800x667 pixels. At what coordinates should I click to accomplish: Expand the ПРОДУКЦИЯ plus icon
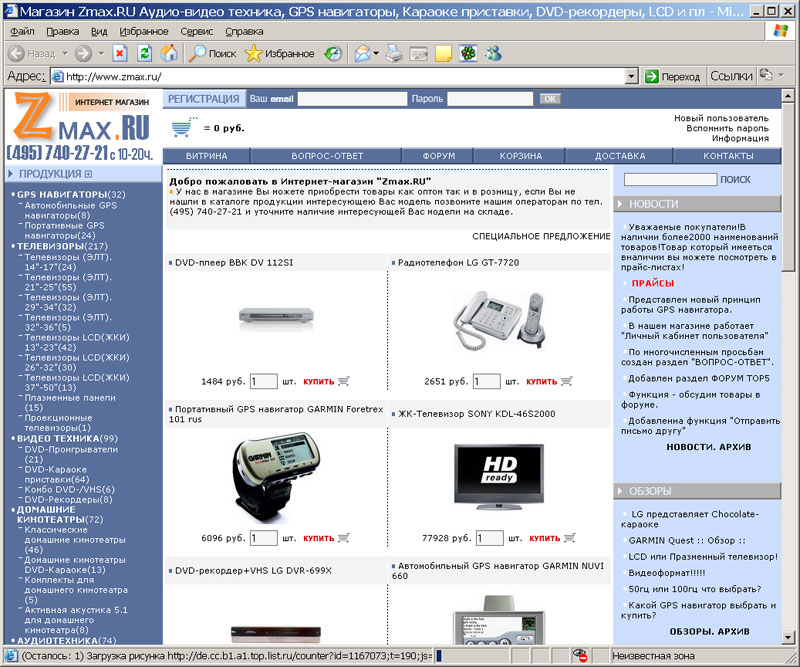tap(88, 174)
